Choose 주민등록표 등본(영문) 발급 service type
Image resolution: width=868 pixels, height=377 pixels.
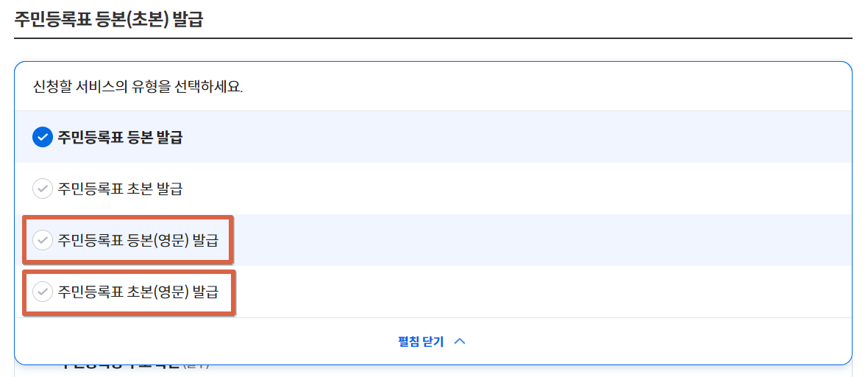(x=138, y=240)
